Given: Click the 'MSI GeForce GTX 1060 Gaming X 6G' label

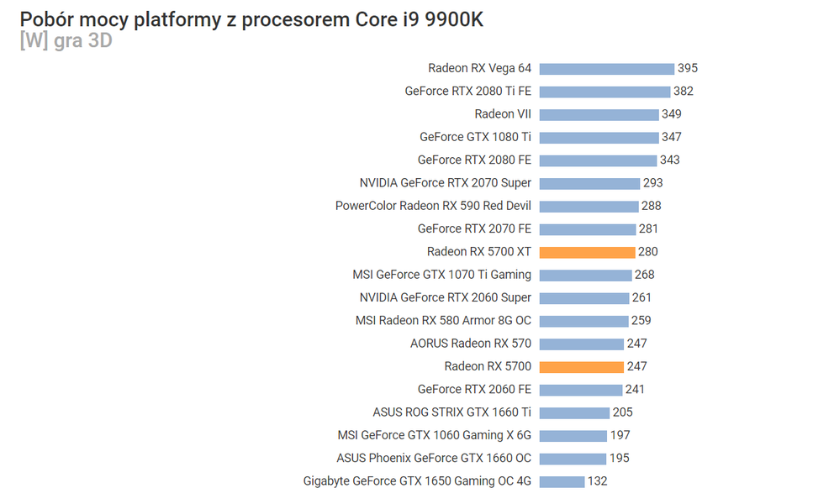Looking at the screenshot, I should tap(435, 435).
